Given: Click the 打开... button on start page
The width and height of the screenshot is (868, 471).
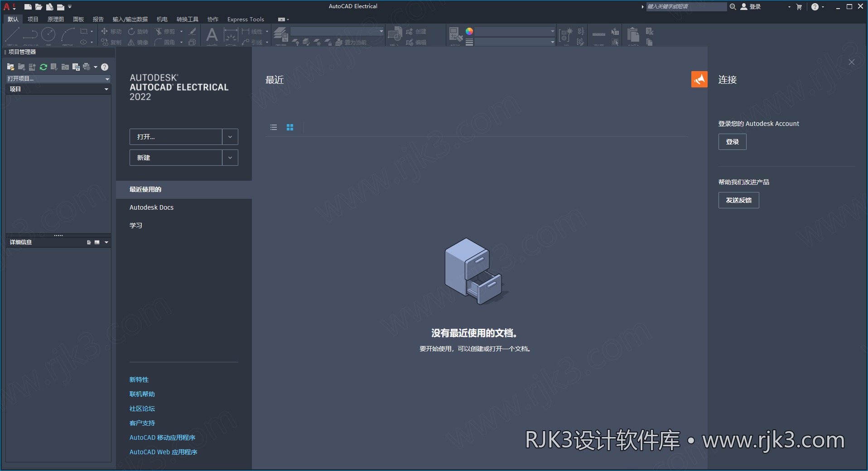Looking at the screenshot, I should [176, 137].
